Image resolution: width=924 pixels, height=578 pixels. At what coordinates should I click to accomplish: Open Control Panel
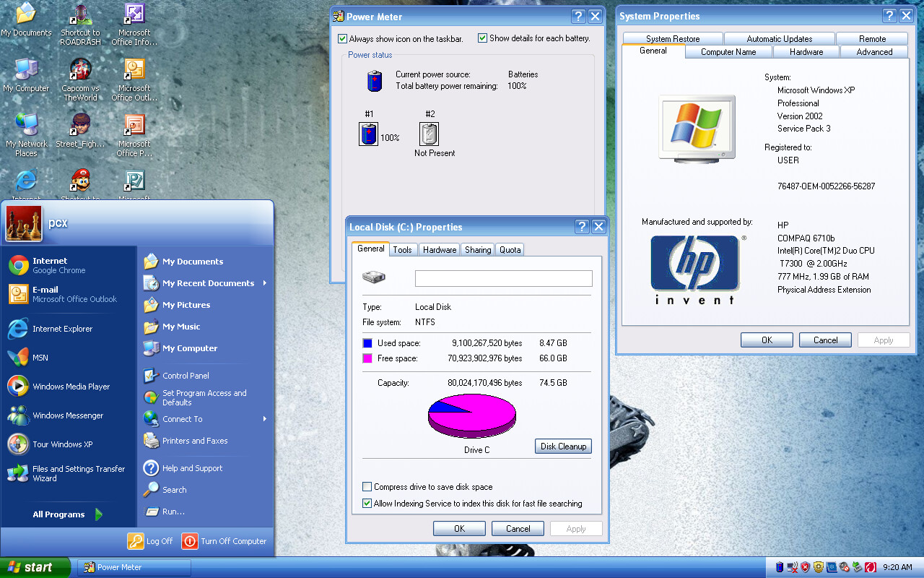[206, 376]
